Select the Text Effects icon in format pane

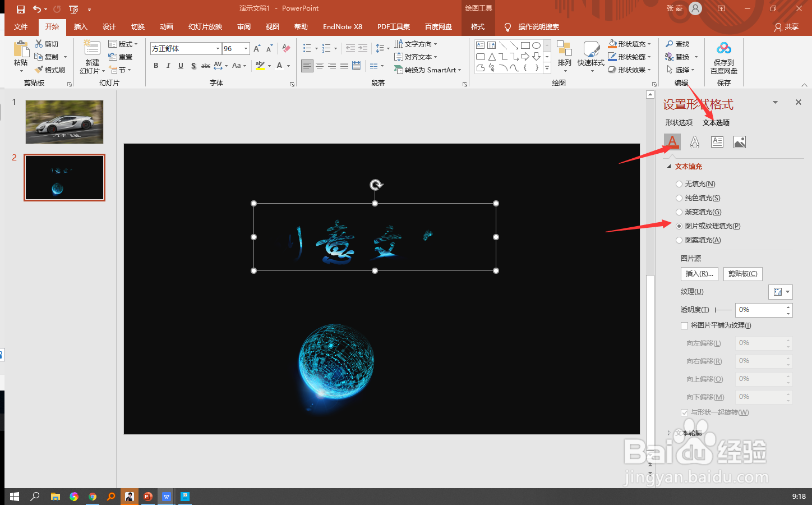pos(695,142)
